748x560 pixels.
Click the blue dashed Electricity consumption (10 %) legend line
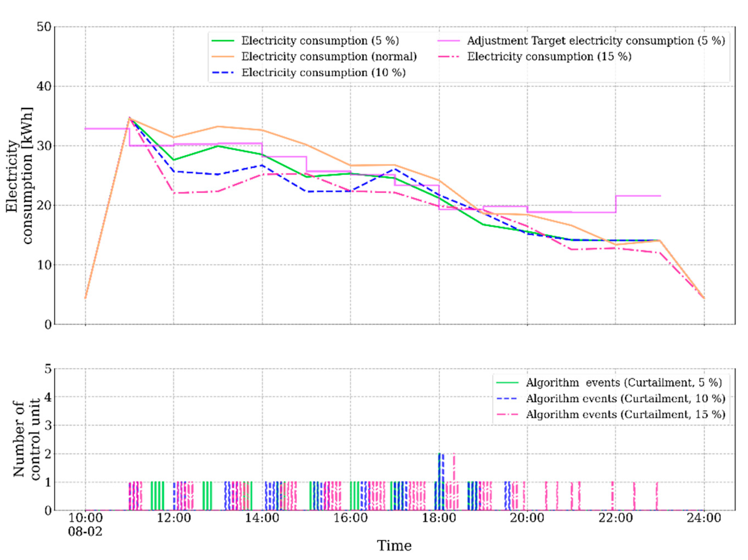pos(223,73)
